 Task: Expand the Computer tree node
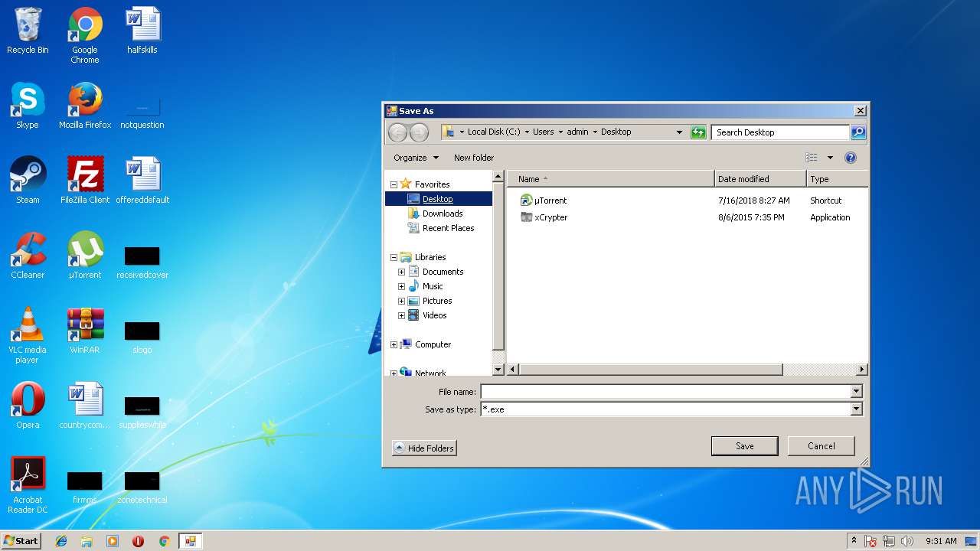coord(394,345)
